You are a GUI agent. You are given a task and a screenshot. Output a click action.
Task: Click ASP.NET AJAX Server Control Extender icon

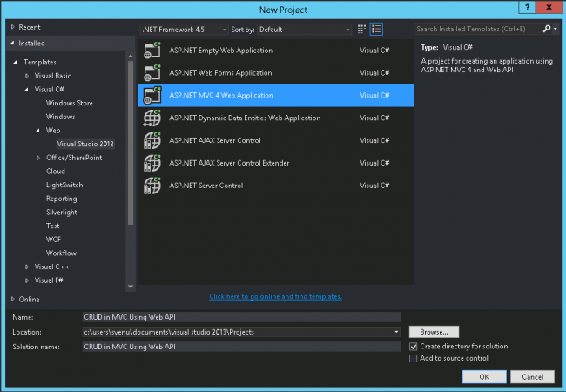pos(152,163)
